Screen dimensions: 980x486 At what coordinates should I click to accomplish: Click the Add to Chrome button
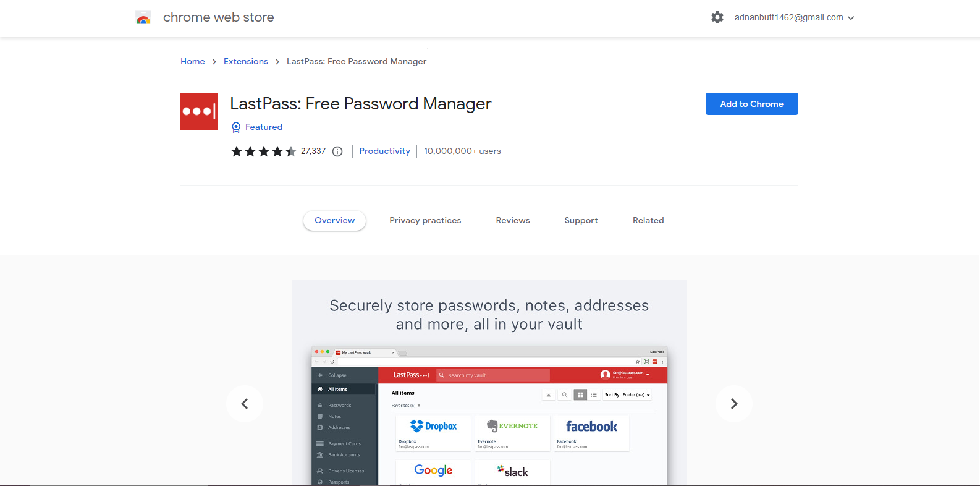coord(752,104)
